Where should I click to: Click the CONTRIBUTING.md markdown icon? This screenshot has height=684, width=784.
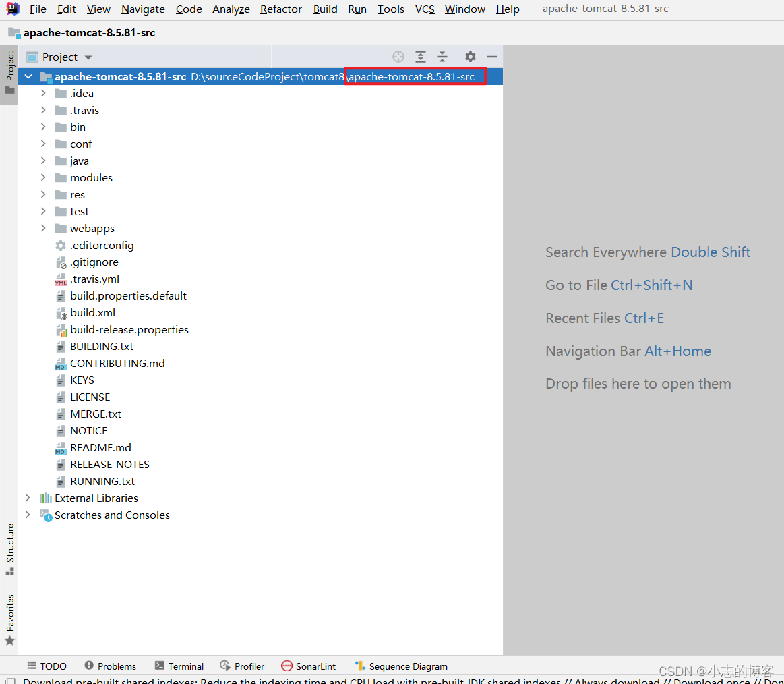pos(61,364)
